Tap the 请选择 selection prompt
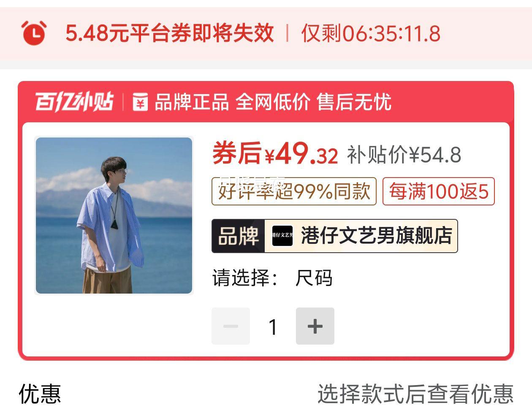The width and height of the screenshot is (532, 410). point(245,278)
